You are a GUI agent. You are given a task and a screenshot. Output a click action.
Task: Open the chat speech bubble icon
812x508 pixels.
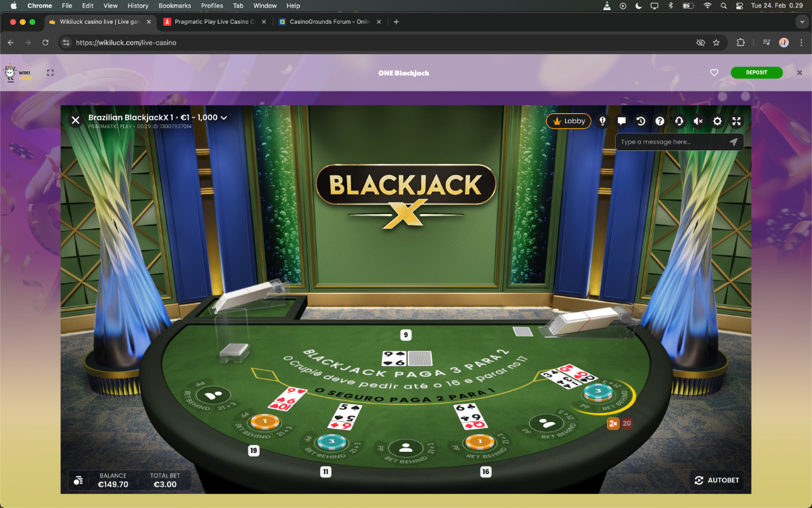click(x=621, y=121)
